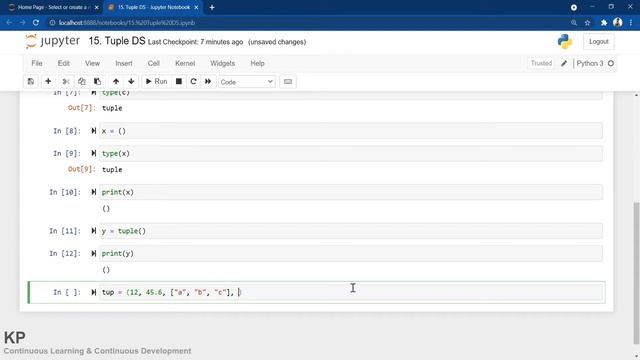The height and width of the screenshot is (360, 640).
Task: Run cell In [10] with its run icon
Action: 93,192
